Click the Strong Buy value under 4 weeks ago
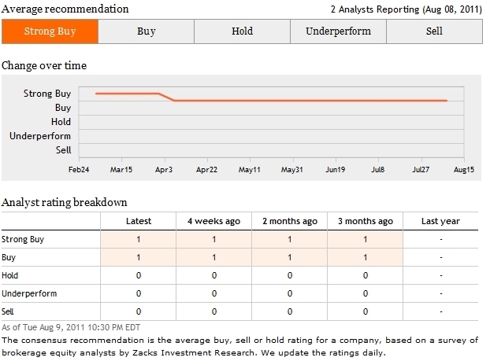This screenshot has width=490, height=361. (x=214, y=239)
